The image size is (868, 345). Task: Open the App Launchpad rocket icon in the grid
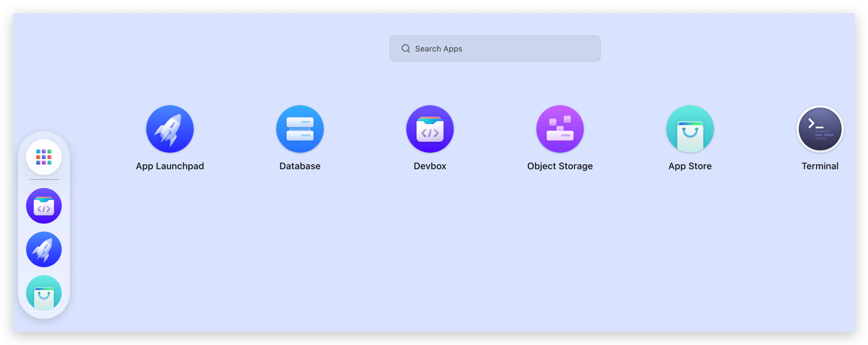(170, 129)
